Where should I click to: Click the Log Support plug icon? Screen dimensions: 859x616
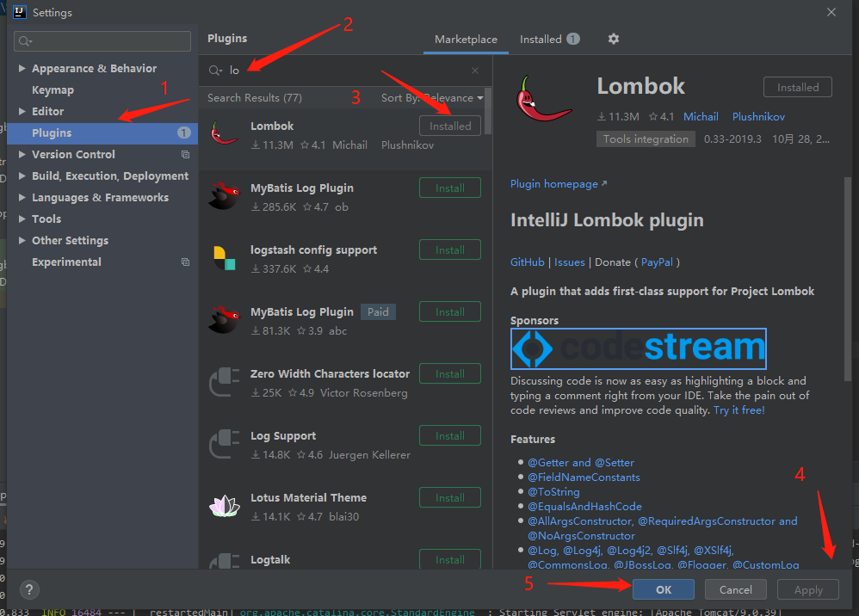coord(224,444)
